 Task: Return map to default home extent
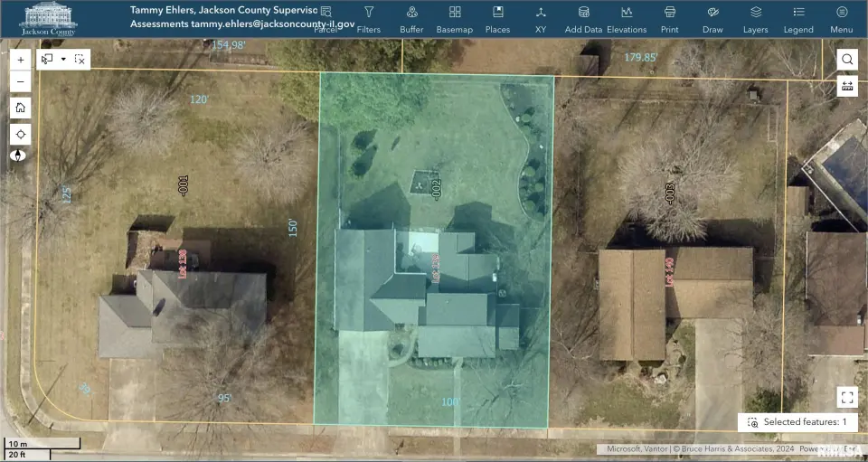click(21, 108)
